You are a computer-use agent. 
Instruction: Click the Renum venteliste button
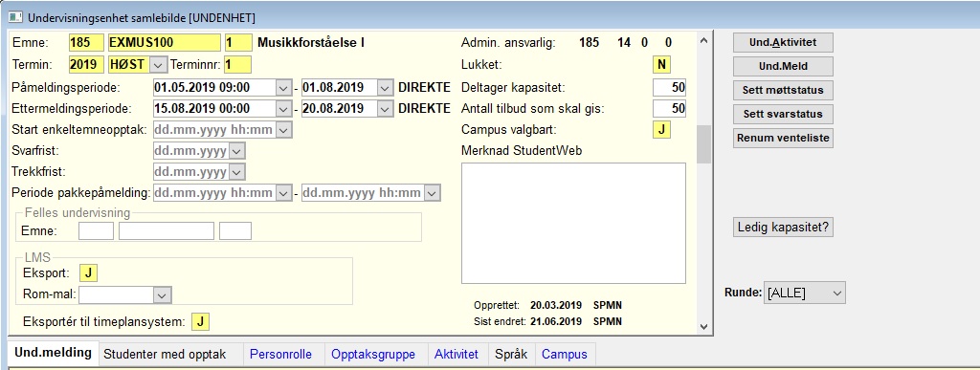783,138
